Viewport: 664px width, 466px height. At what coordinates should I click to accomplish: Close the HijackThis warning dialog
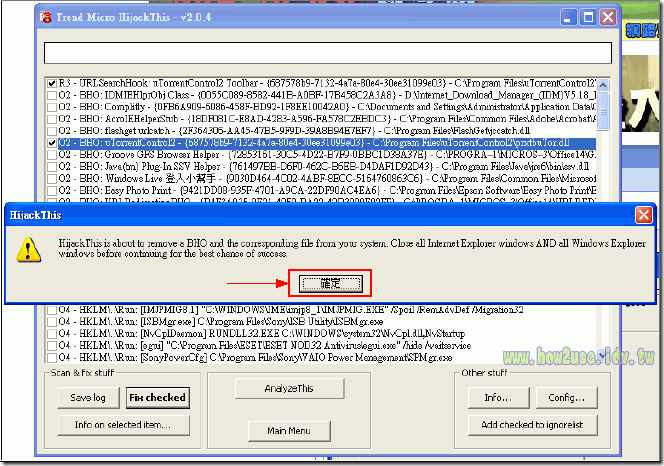(643, 215)
